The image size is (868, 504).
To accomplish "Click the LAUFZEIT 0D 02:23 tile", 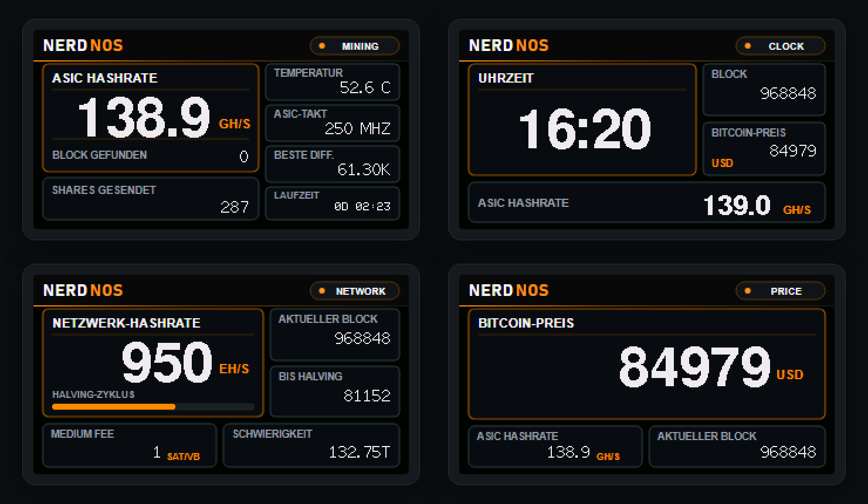I will (333, 203).
